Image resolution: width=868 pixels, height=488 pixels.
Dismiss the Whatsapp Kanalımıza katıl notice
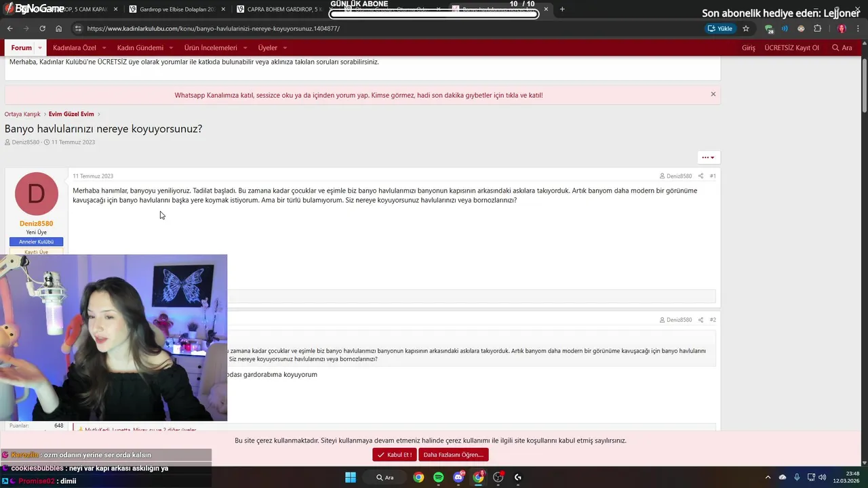pyautogui.click(x=713, y=94)
